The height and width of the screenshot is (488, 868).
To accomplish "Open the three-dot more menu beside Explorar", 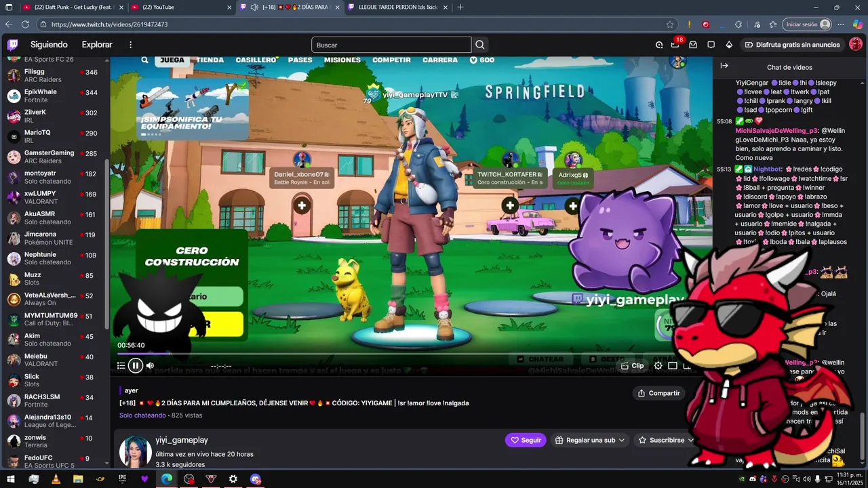I will [x=130, y=45].
